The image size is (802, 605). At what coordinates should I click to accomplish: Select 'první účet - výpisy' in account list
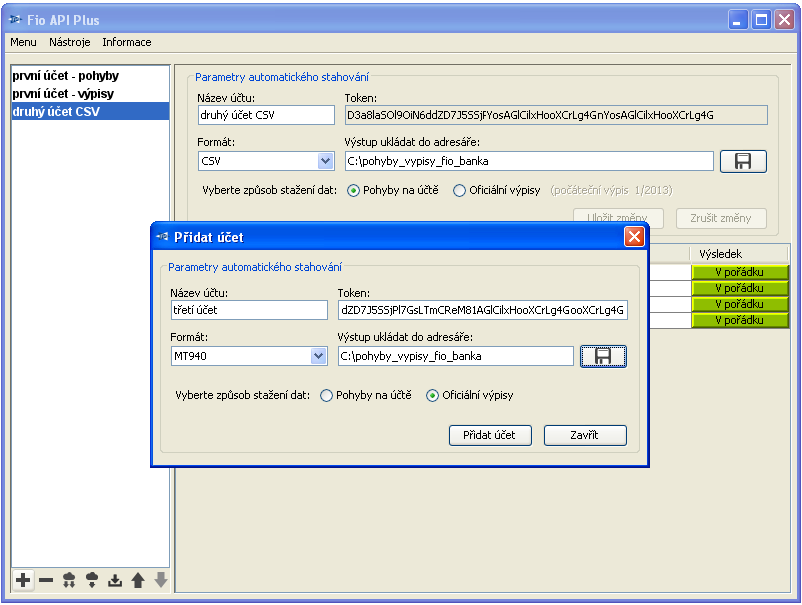coord(62,93)
